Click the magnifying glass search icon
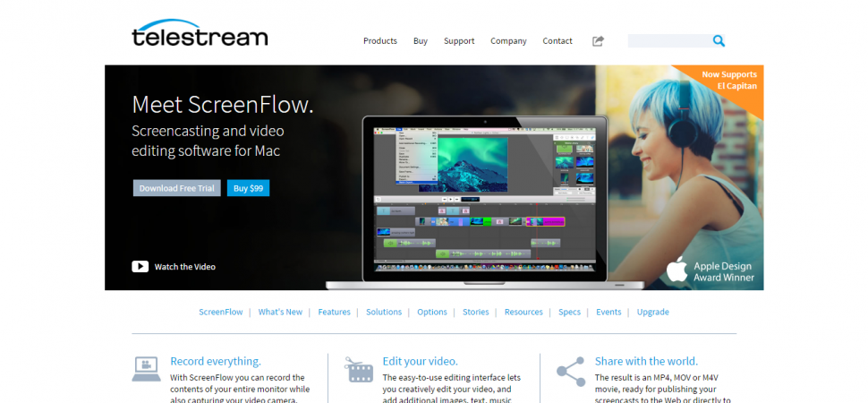This screenshot has height=403, width=868. tap(719, 40)
